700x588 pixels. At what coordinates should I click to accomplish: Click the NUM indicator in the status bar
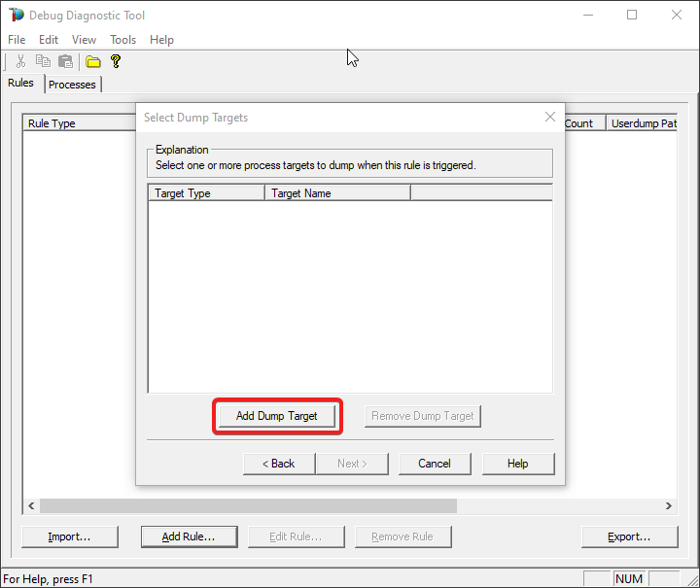coord(629,578)
